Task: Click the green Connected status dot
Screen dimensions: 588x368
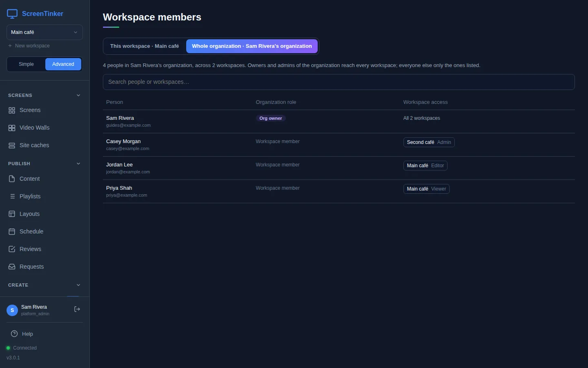Action: click(8, 348)
